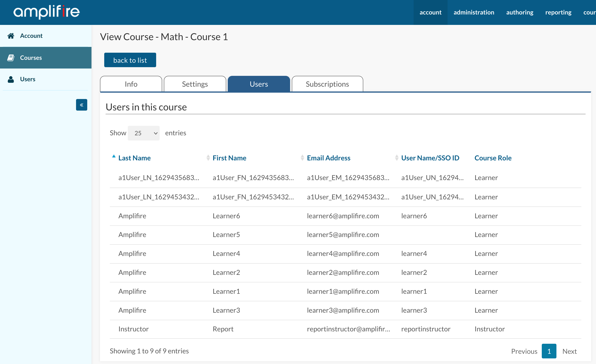
Task: Click the Amplifire logo
Action: tap(47, 12)
